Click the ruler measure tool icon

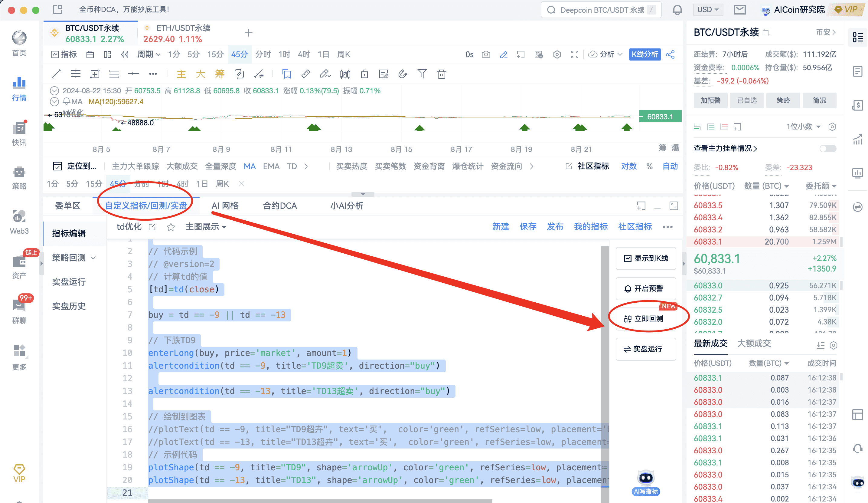pos(305,74)
